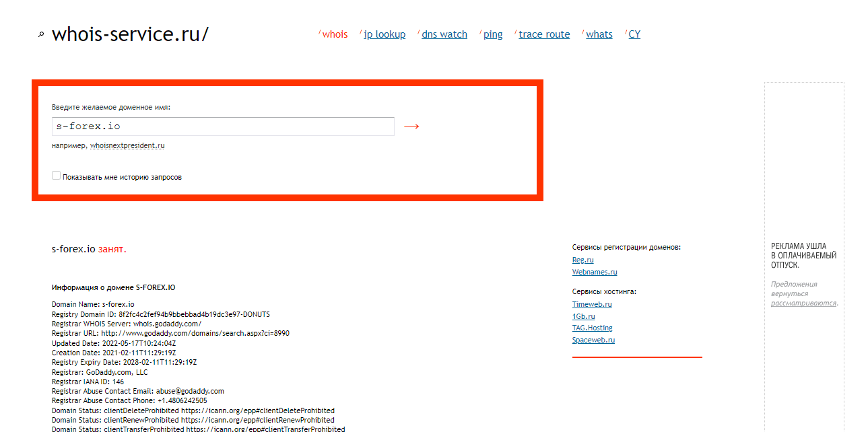Click the whoisnextpresident.ru example link
This screenshot has height=432, width=868.
pyautogui.click(x=127, y=145)
